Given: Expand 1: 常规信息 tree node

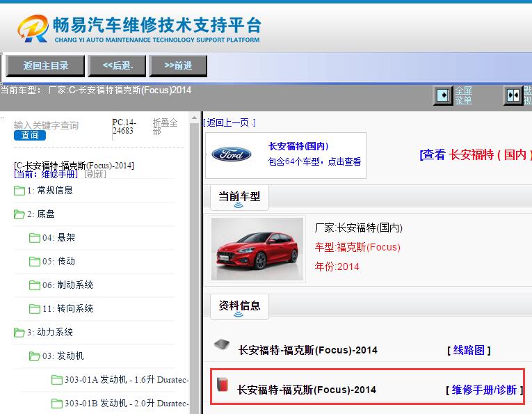Looking at the screenshot, I should pyautogui.click(x=50, y=191).
